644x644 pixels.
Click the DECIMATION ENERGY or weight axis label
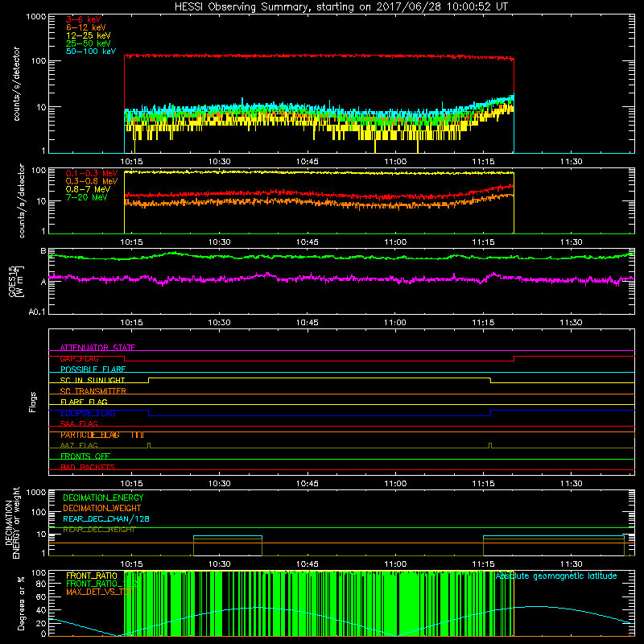point(12,522)
